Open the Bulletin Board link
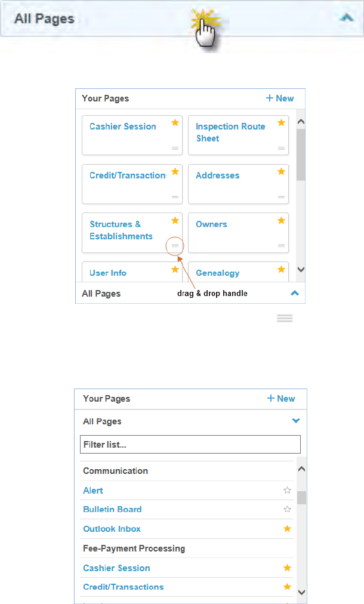364x604 pixels. point(112,510)
